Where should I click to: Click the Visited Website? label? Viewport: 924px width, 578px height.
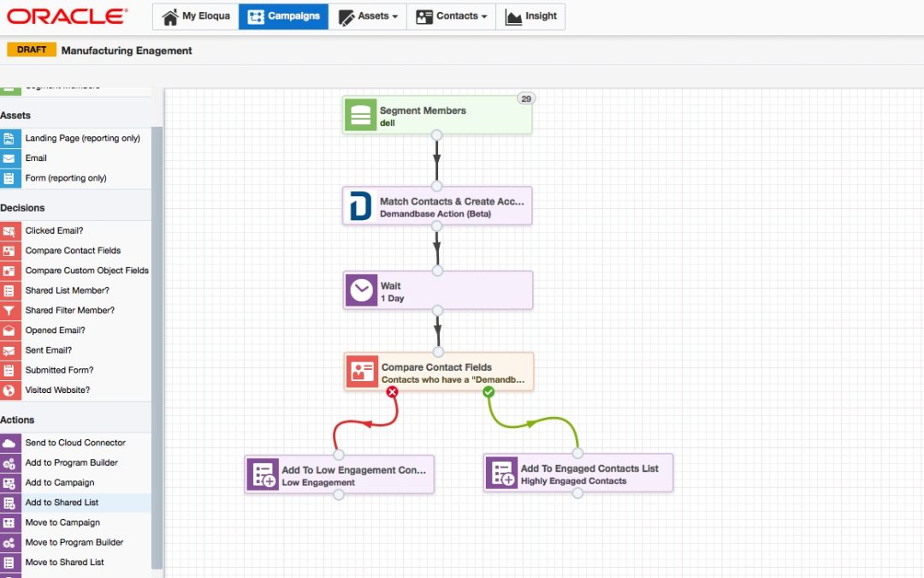(x=58, y=390)
